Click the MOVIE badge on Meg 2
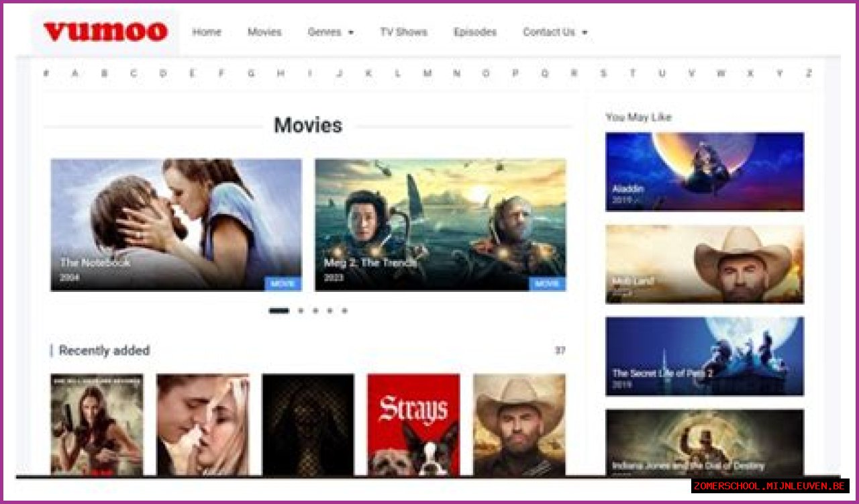The height and width of the screenshot is (504, 859). [547, 284]
